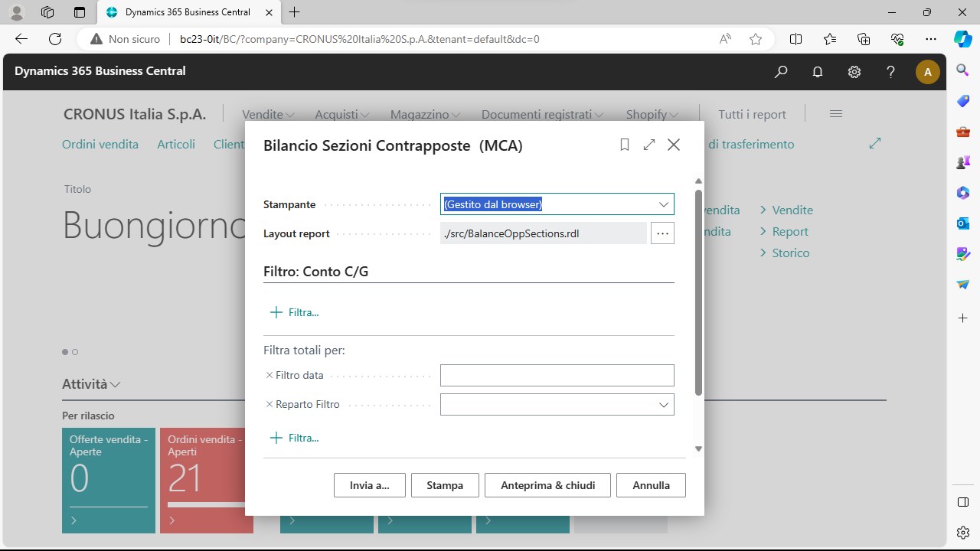980x551 pixels.
Task: Close the Bilancio Sezioni Contrapposte dialog
Action: [x=674, y=145]
